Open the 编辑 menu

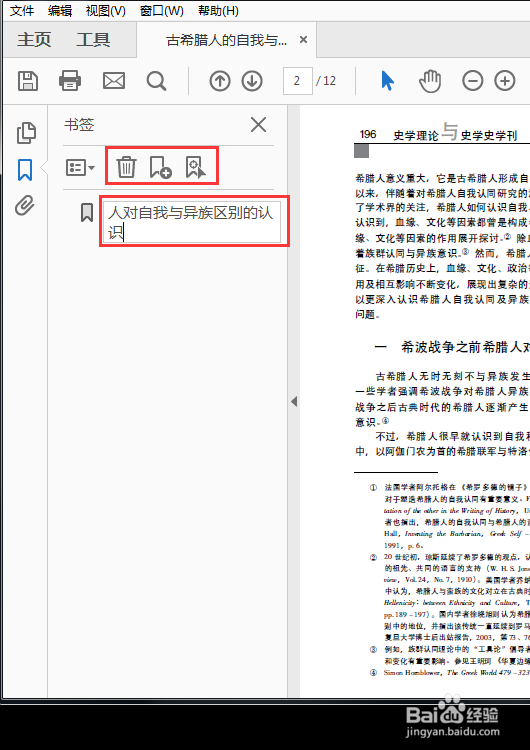coord(60,11)
